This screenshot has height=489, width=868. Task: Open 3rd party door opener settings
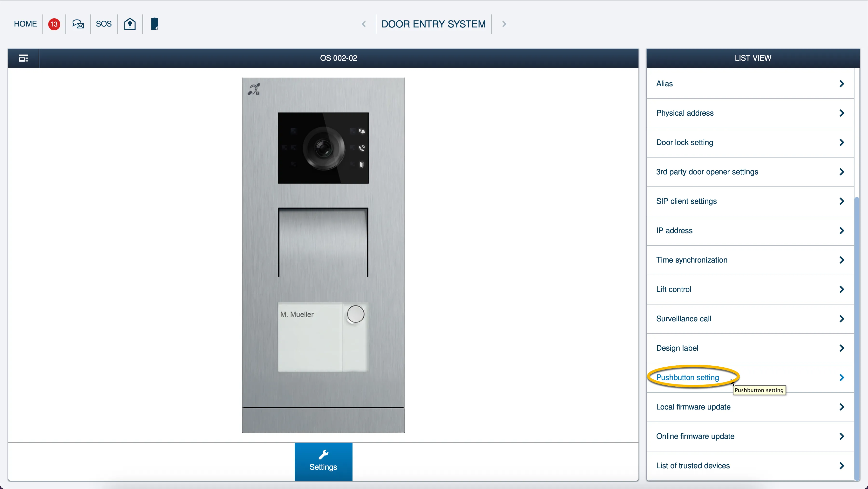(750, 172)
